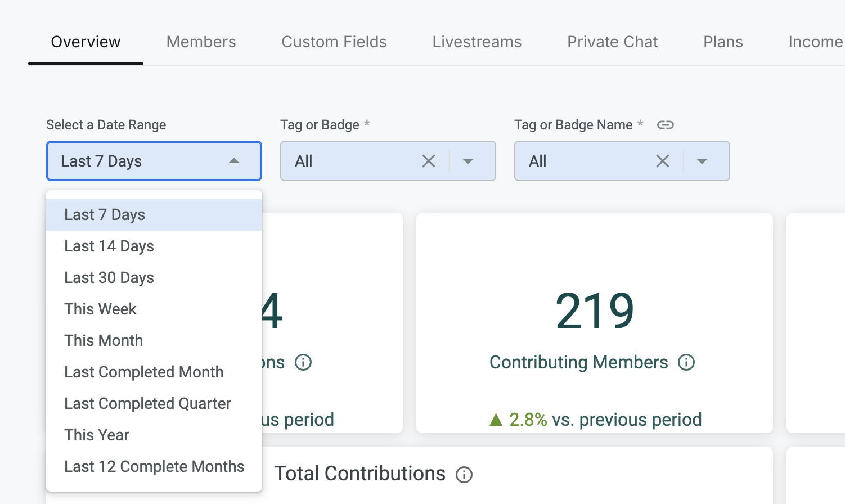Click the link icon beside Tag or Badge Name
Screen dimensions: 845x504
tap(665, 125)
